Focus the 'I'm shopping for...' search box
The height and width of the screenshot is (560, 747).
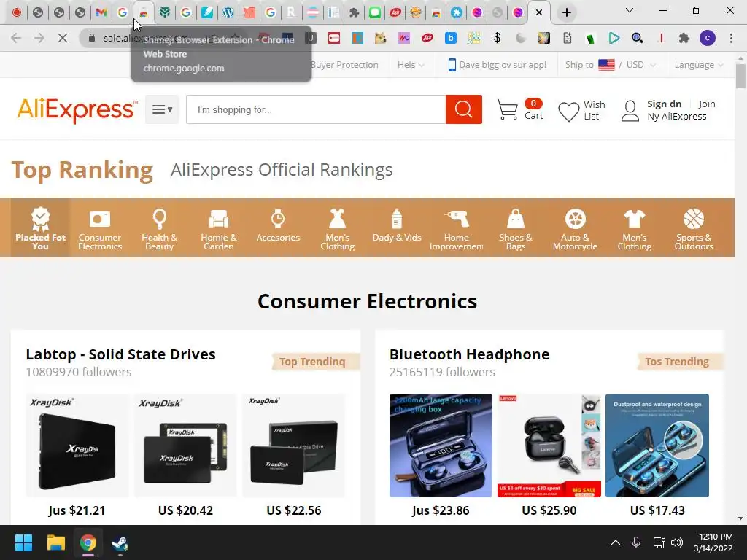(x=316, y=109)
